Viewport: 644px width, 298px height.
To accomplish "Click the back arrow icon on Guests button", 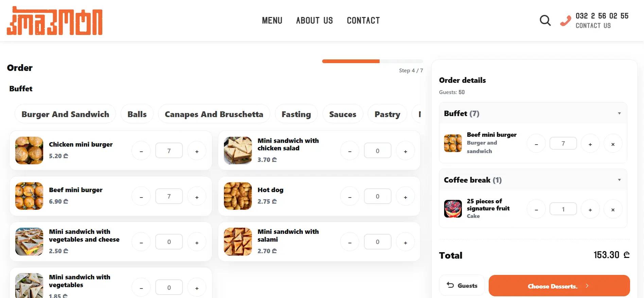I will pos(450,285).
